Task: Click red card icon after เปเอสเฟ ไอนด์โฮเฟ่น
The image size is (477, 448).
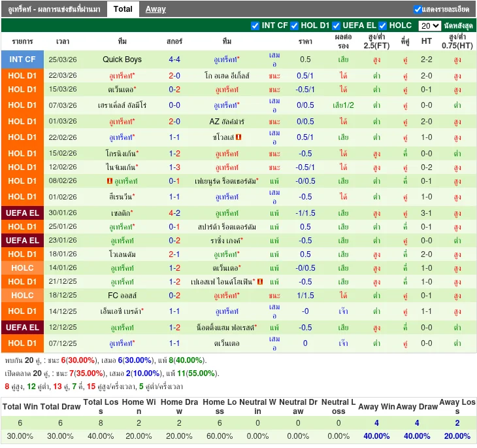Action: (260, 282)
